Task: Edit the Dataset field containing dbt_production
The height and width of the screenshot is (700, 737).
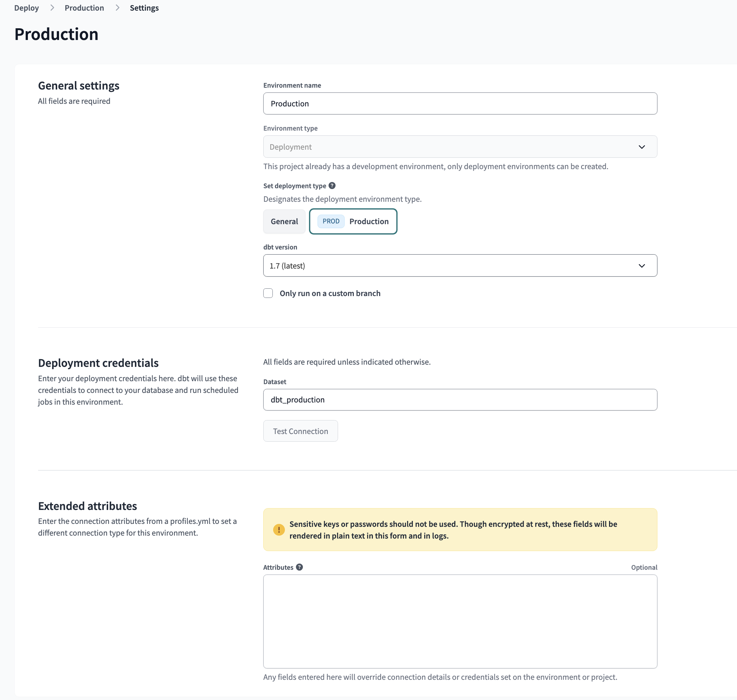Action: 460,400
